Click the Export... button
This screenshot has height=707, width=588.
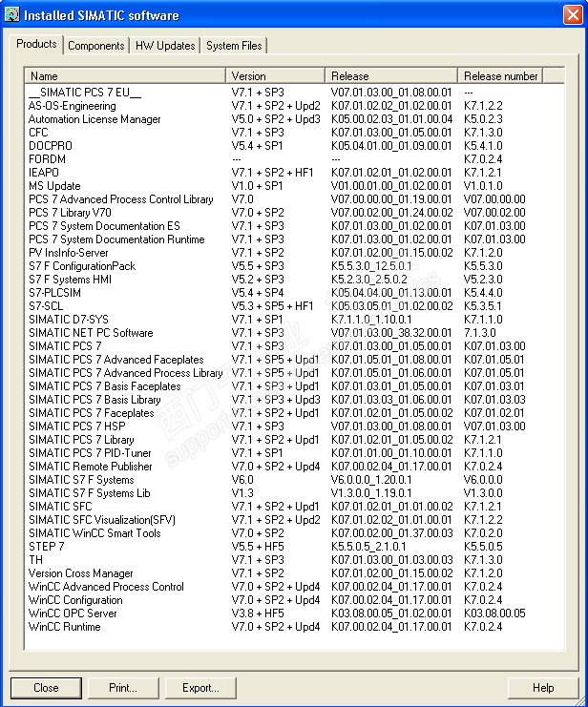point(200,688)
